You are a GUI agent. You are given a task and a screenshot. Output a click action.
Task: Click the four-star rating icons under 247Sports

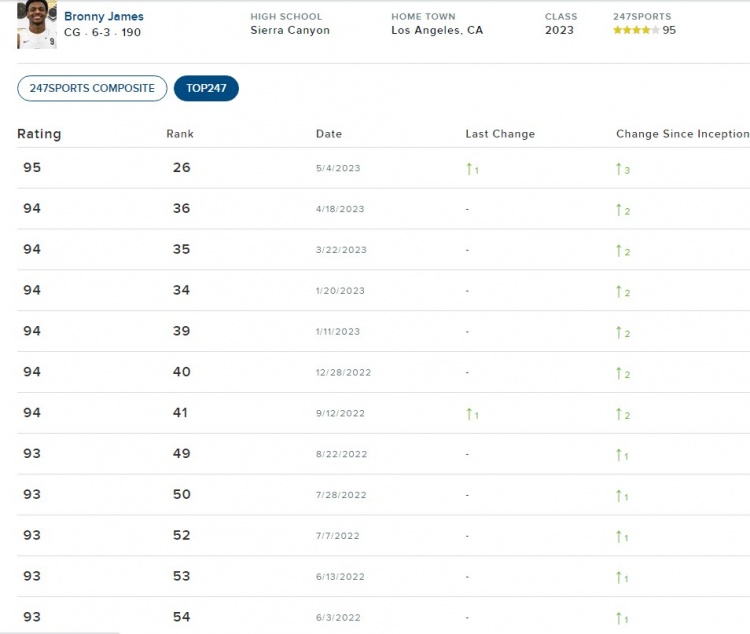tap(635, 30)
